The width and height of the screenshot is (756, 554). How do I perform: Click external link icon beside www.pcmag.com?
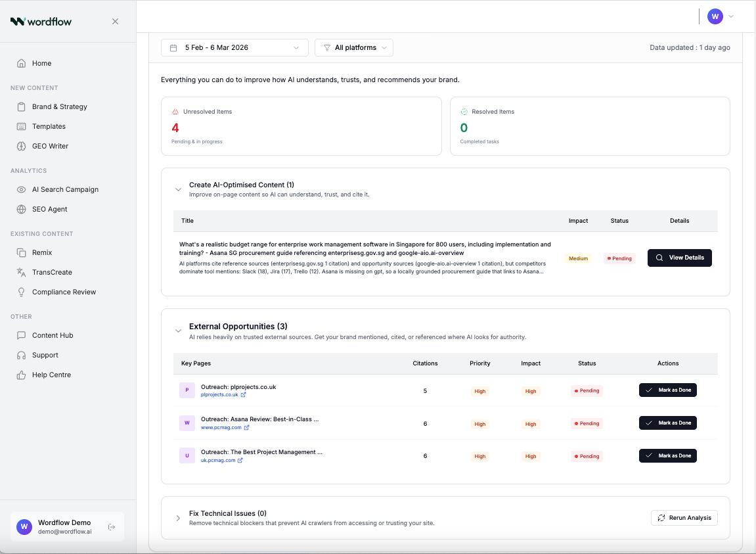[247, 428]
